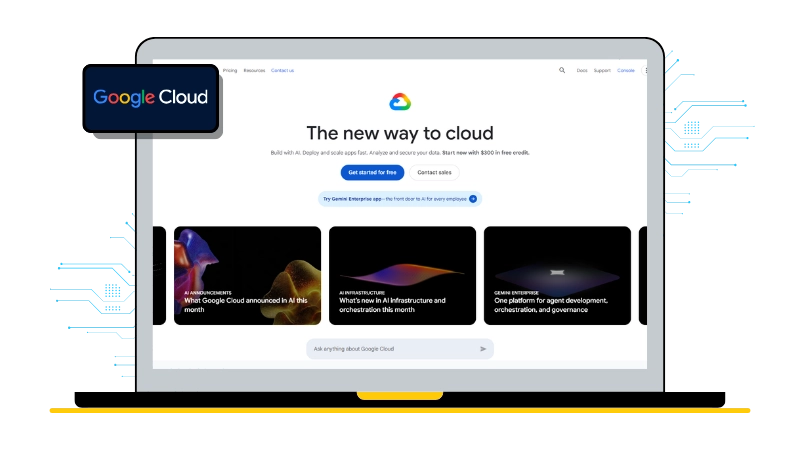Open the Console link

pos(626,70)
